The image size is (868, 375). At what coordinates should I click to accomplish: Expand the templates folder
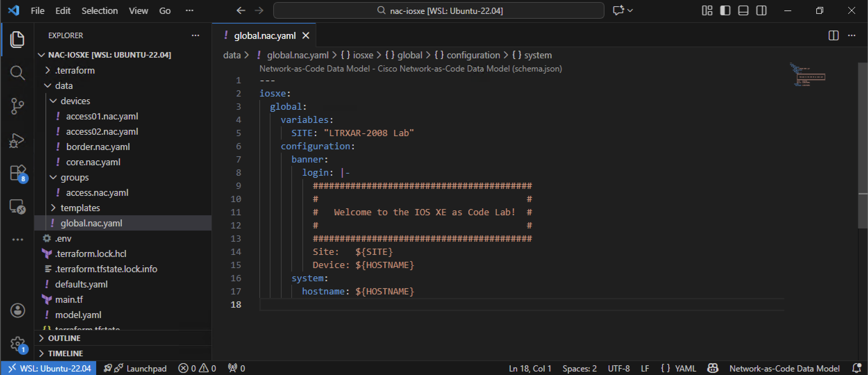(53, 208)
